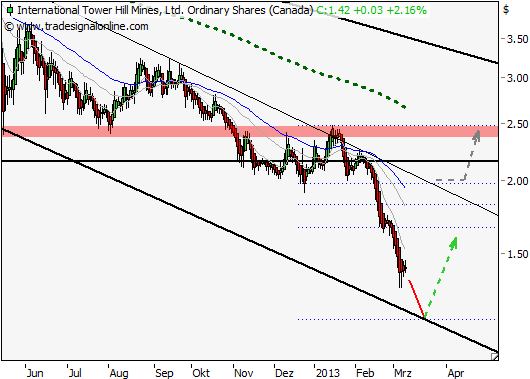Viewport: 530px width, 379px height.
Task: Click the absolute change +0.03 value
Action: pyautogui.click(x=368, y=10)
